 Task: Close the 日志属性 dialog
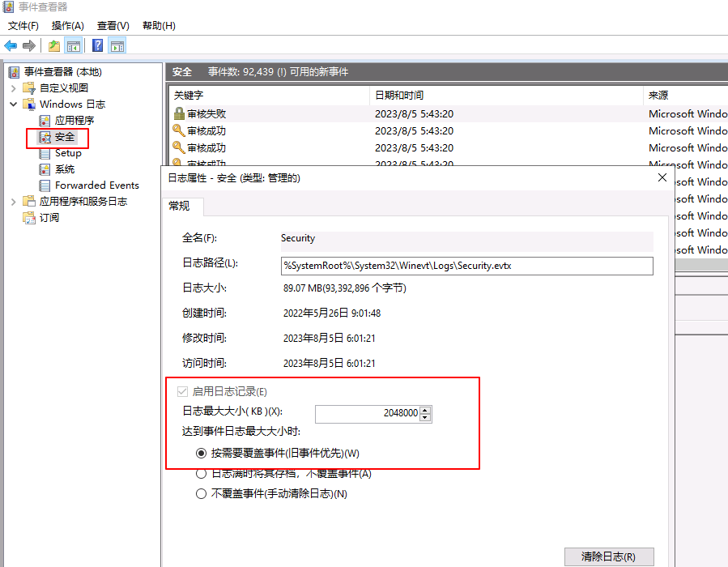[662, 177]
